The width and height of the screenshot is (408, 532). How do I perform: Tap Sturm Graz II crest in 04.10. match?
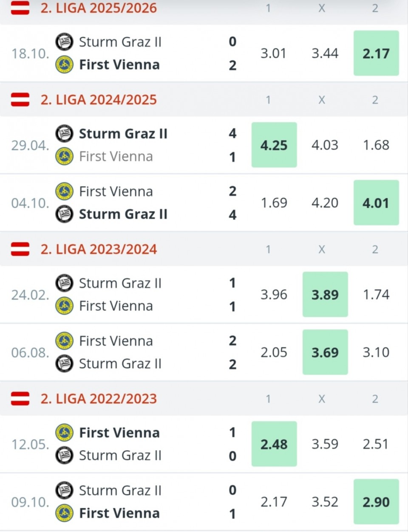tap(64, 214)
